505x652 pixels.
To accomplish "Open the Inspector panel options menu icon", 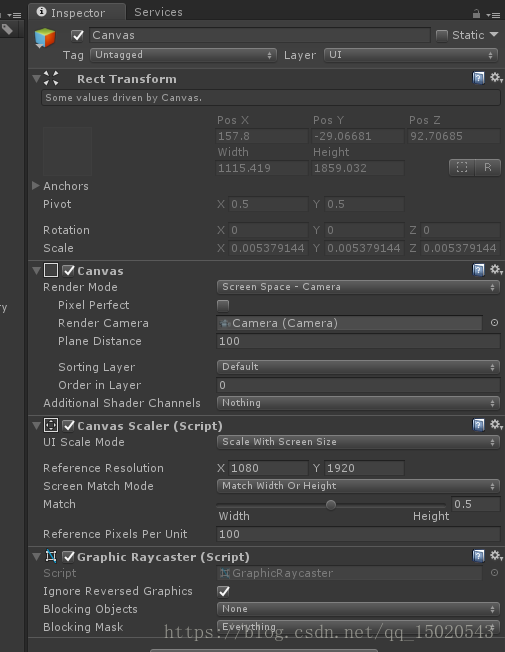I will pyautogui.click(x=493, y=15).
